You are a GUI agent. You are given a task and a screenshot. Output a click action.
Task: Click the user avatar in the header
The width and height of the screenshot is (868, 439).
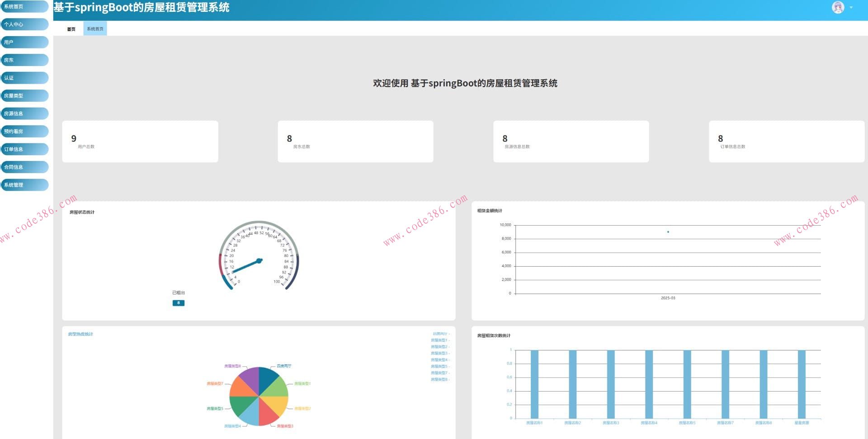pyautogui.click(x=838, y=8)
